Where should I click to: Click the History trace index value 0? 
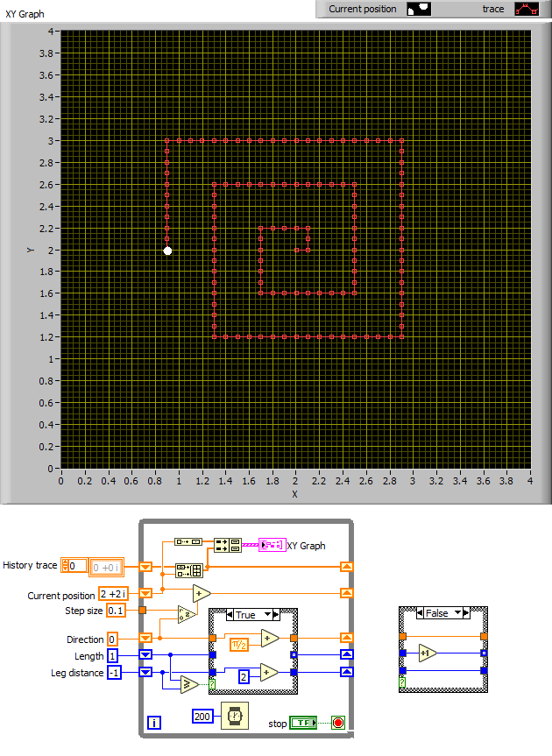point(78,566)
